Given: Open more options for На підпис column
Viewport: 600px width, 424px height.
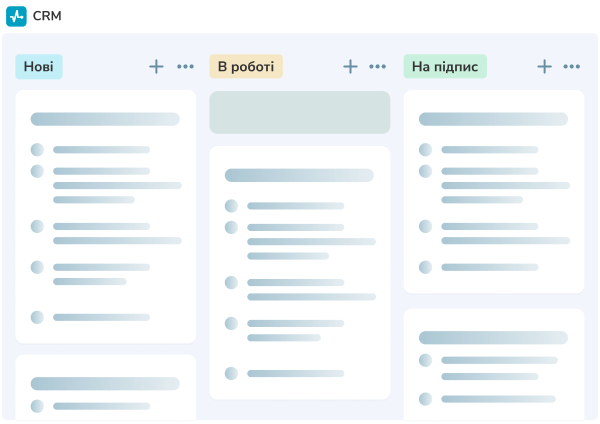Looking at the screenshot, I should [x=572, y=67].
